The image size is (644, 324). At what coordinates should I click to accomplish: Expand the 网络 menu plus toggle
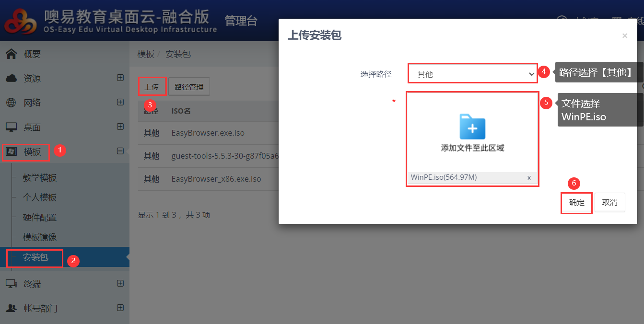pyautogui.click(x=120, y=102)
